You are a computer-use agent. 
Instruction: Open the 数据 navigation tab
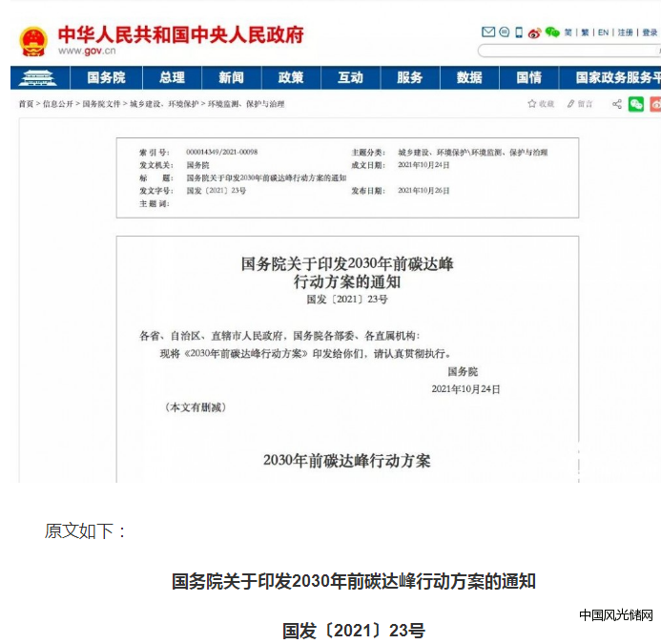point(469,77)
